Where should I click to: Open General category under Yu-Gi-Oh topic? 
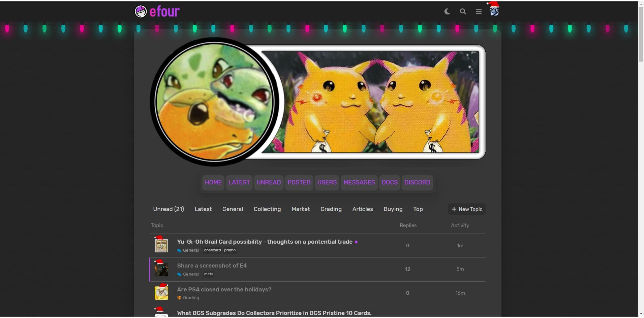pyautogui.click(x=188, y=250)
